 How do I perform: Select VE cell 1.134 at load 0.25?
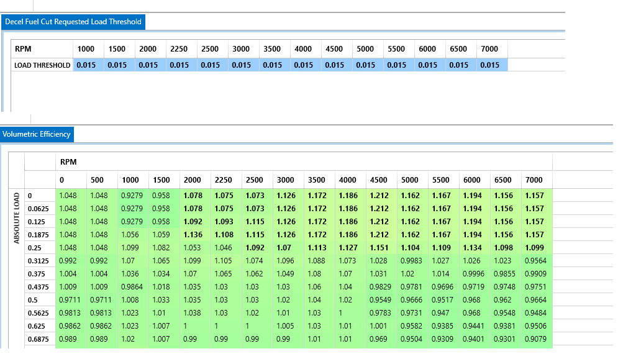coord(475,248)
